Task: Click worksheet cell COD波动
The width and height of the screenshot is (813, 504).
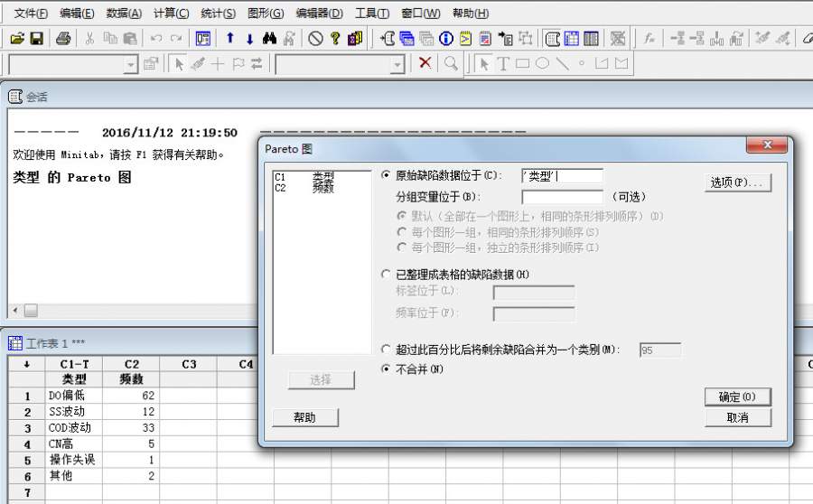Action: [74, 428]
